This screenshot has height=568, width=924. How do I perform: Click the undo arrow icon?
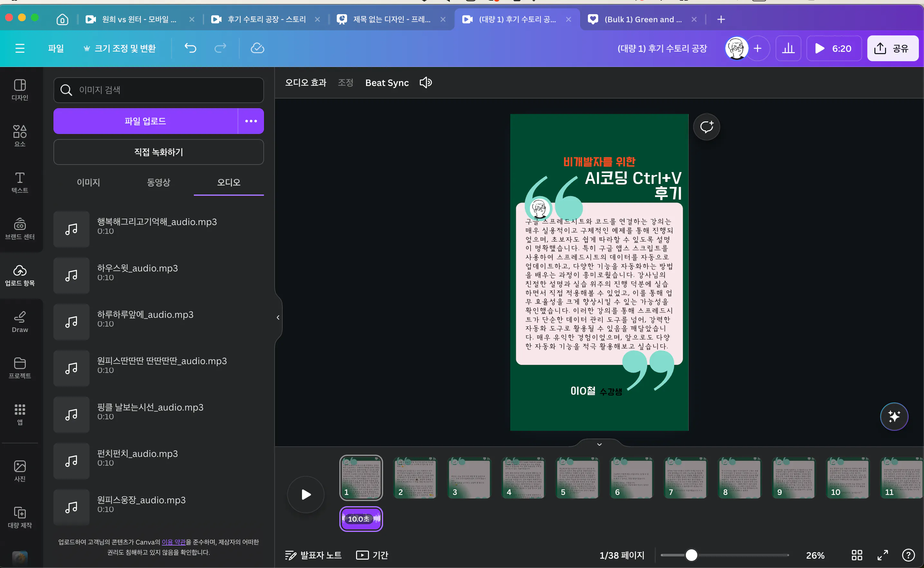coord(191,48)
